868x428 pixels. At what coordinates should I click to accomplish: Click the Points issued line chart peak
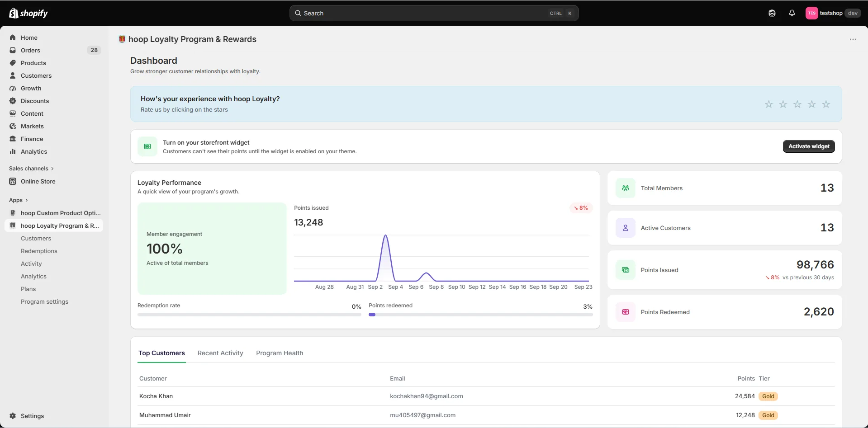385,235
